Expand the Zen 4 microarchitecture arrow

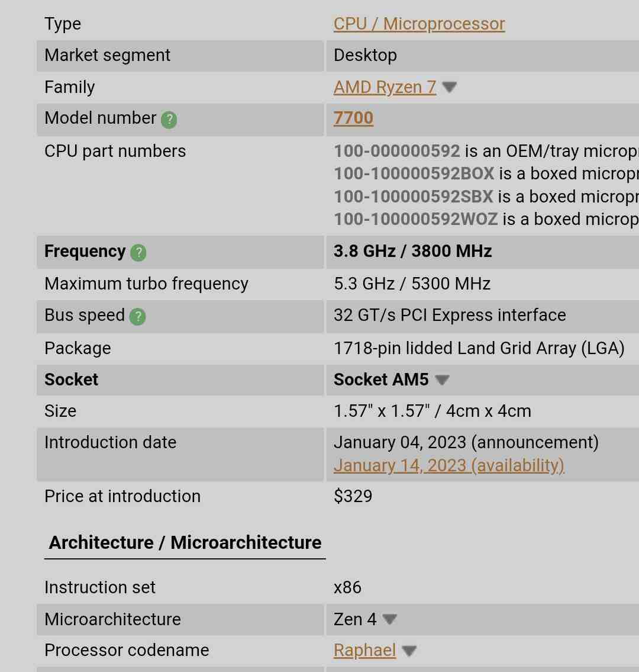click(x=389, y=620)
